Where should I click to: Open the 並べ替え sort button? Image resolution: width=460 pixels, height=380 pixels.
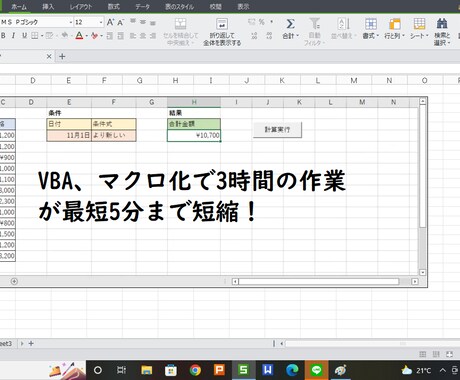tap(344, 28)
